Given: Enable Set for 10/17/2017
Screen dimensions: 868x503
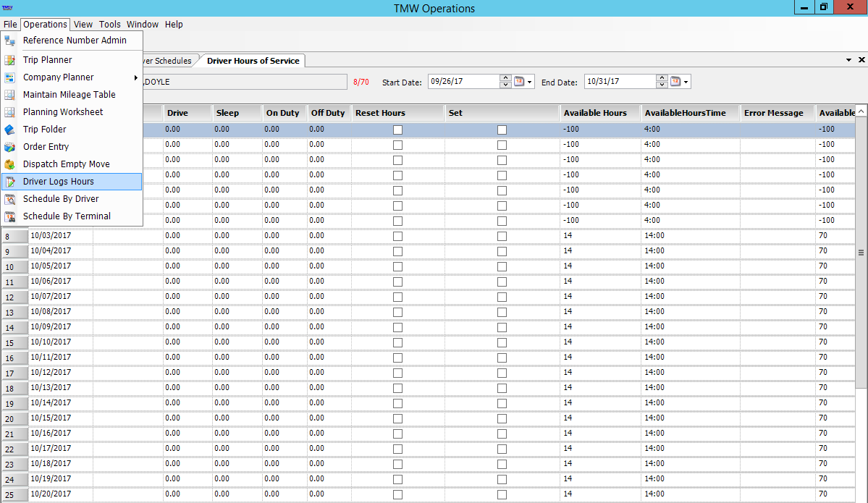Looking at the screenshot, I should point(502,449).
